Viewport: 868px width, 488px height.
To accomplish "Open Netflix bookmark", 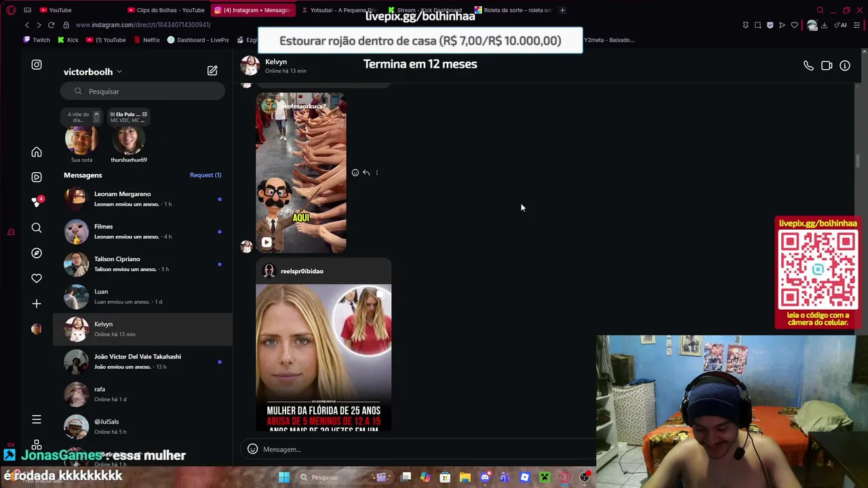I will point(146,40).
